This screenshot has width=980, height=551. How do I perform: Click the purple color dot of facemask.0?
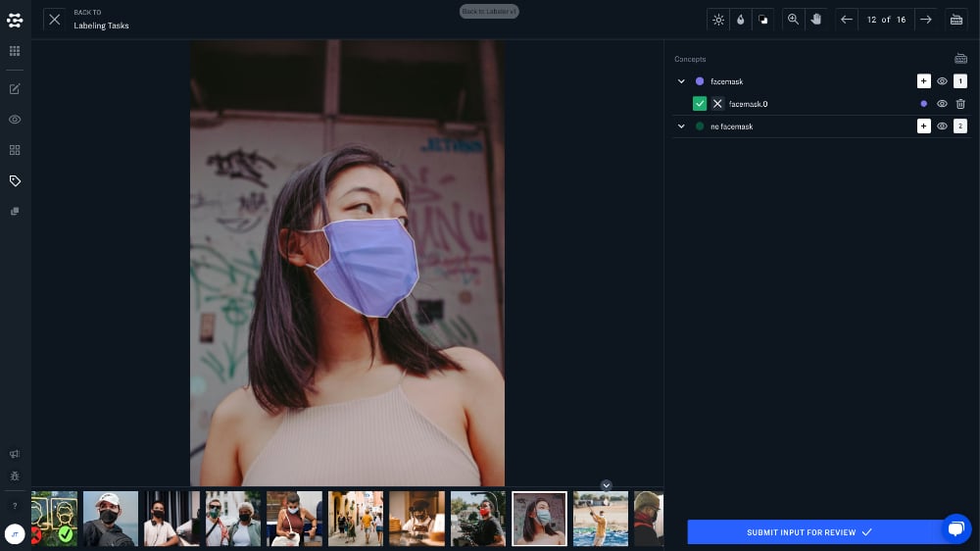923,104
